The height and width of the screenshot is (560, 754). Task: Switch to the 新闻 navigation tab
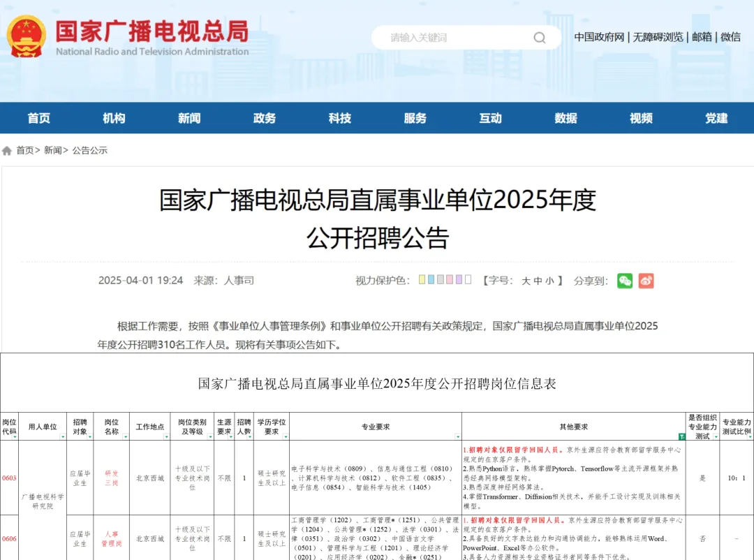coord(188,118)
